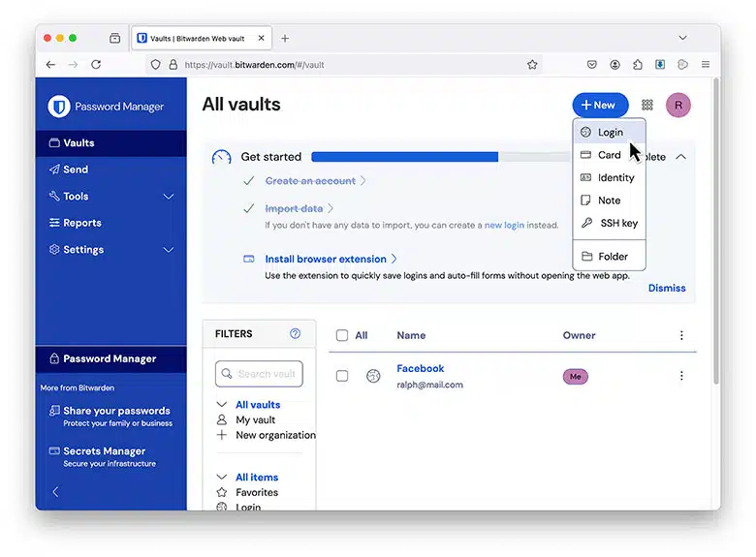Click the Me owner badge
This screenshot has height=557, width=756.
[x=575, y=377]
